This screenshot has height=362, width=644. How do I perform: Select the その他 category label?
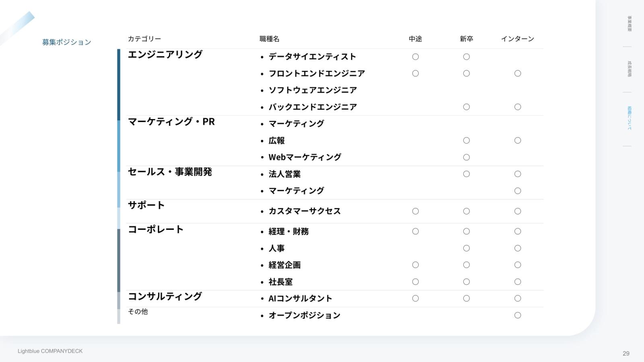[x=138, y=312]
